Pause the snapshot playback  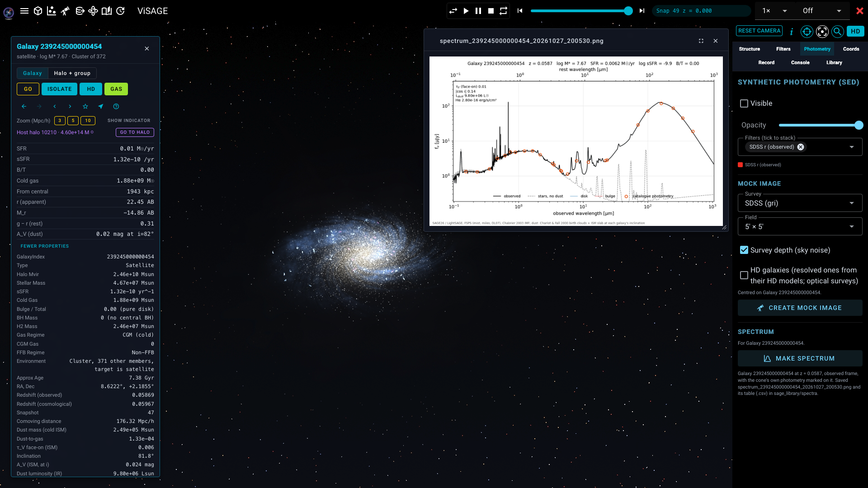pyautogui.click(x=478, y=11)
